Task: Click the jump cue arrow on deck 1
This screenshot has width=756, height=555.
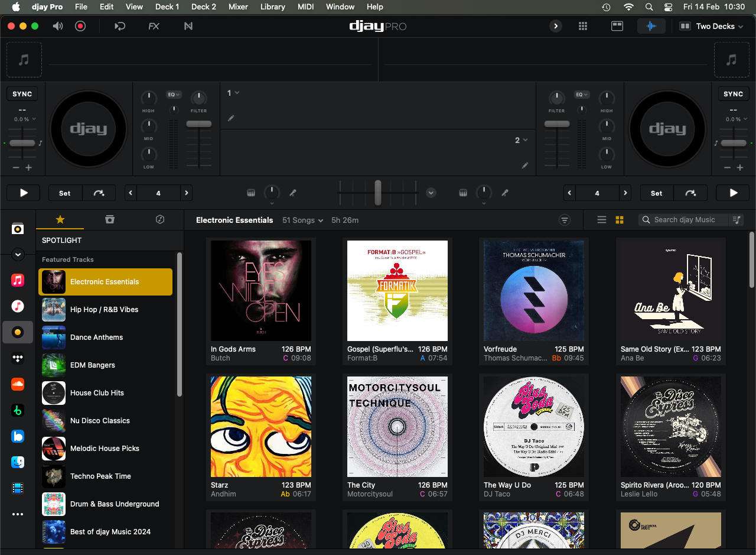Action: [99, 193]
